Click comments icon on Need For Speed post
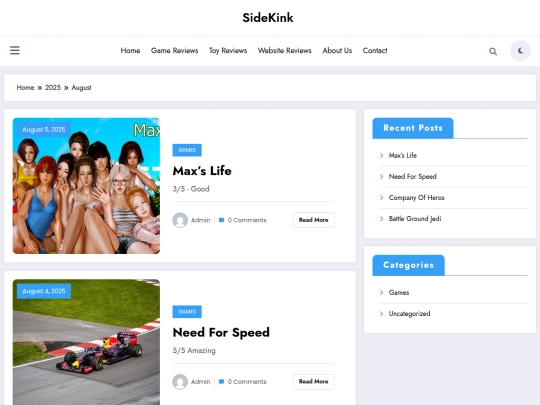 pyautogui.click(x=221, y=382)
